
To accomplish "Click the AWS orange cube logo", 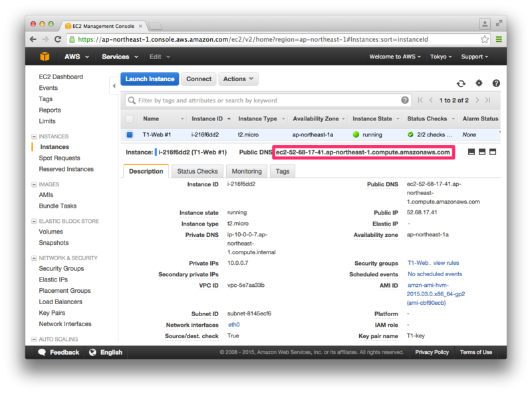I will (45, 57).
